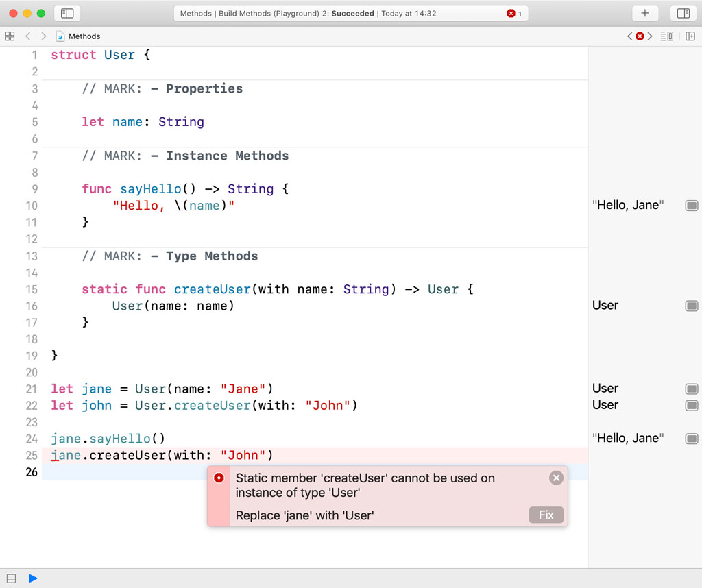The height and width of the screenshot is (588, 702).
Task: Create a new tab with the plus icon
Action: click(644, 13)
